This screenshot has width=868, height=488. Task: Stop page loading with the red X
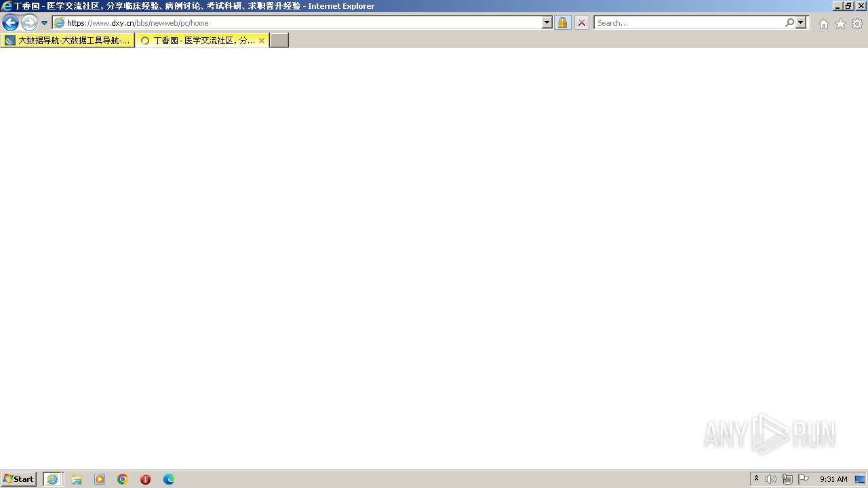coord(582,23)
